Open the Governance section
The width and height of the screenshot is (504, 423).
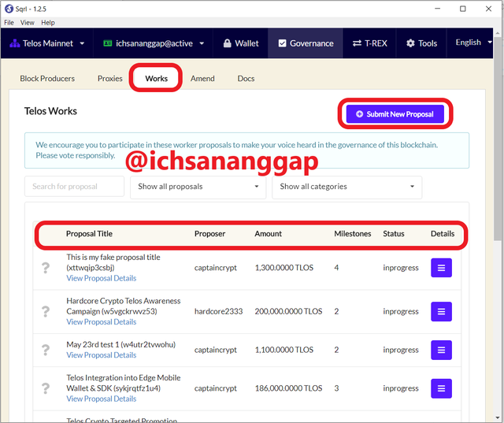[306, 43]
